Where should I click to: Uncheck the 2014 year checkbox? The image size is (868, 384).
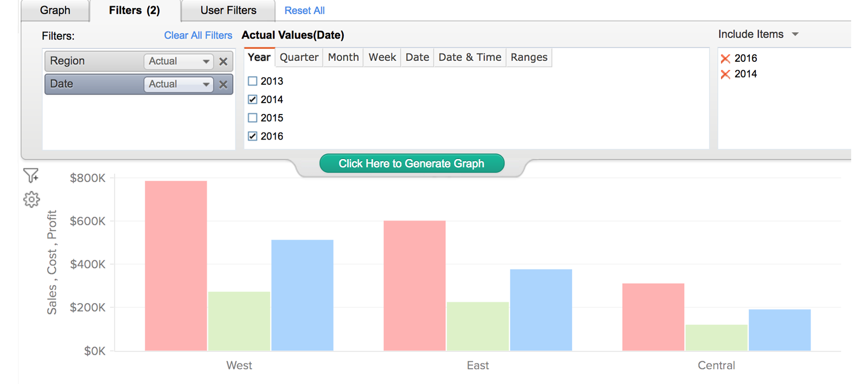point(253,99)
